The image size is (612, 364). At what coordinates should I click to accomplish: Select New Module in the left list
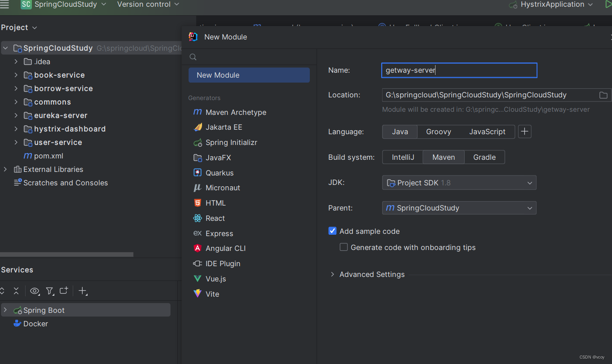(249, 75)
